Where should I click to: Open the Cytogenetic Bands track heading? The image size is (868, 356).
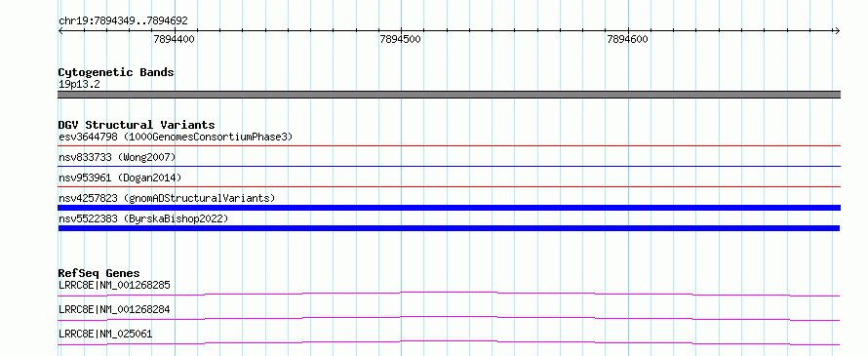[x=116, y=72]
